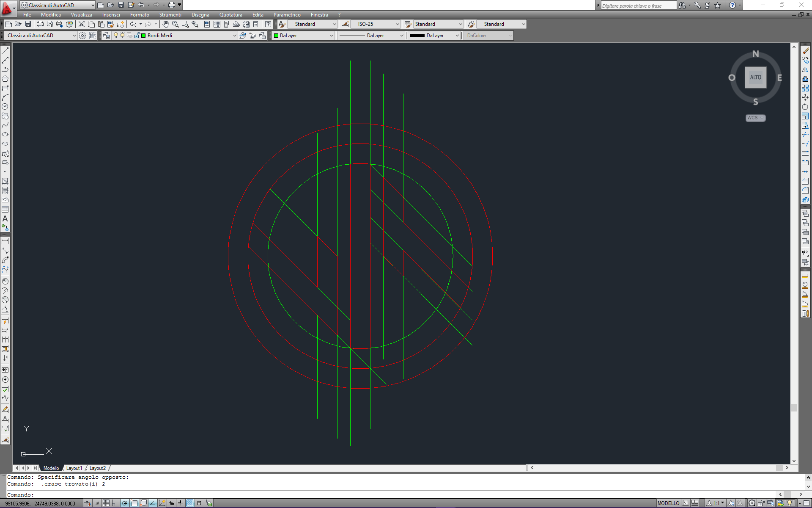Screen dimensions: 812x508
Task: Open the Quotatura menu
Action: [230, 15]
